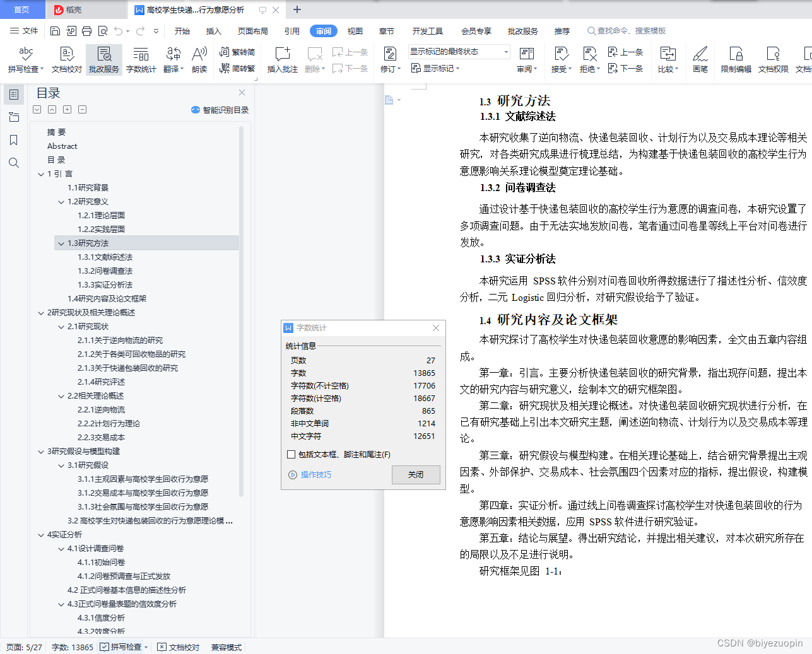Select the Abstract outline entry
This screenshot has width=812, height=654.
pyautogui.click(x=62, y=146)
